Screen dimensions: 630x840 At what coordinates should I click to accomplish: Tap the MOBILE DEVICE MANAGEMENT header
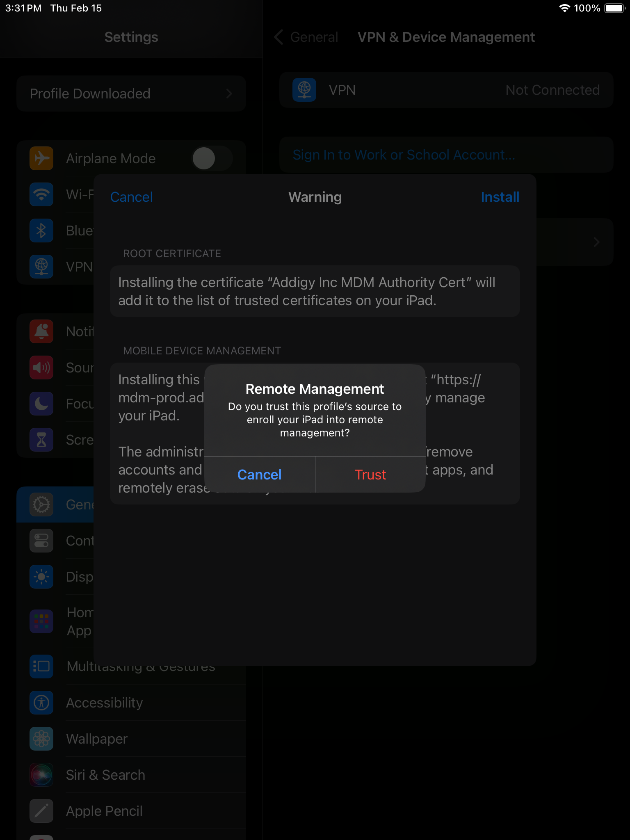tap(202, 351)
